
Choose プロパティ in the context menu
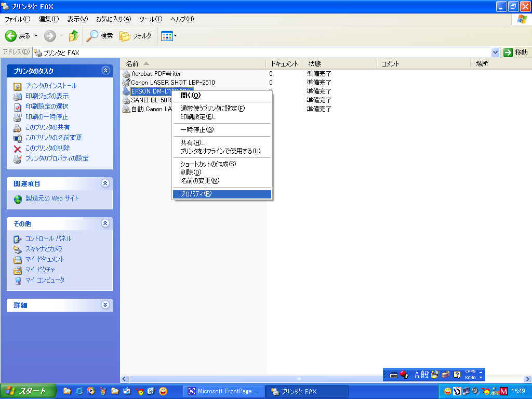222,194
